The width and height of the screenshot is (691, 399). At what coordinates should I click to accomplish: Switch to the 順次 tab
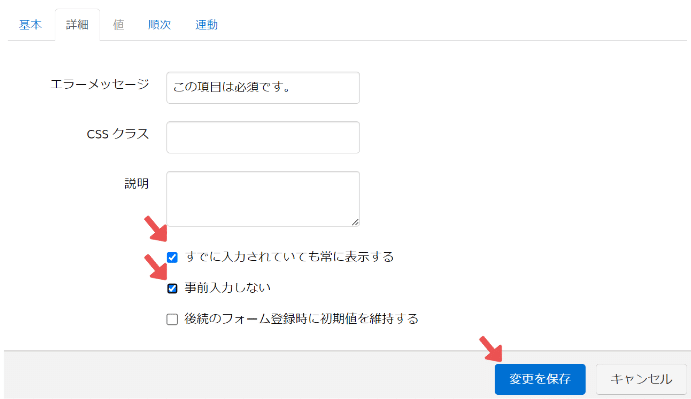[159, 25]
